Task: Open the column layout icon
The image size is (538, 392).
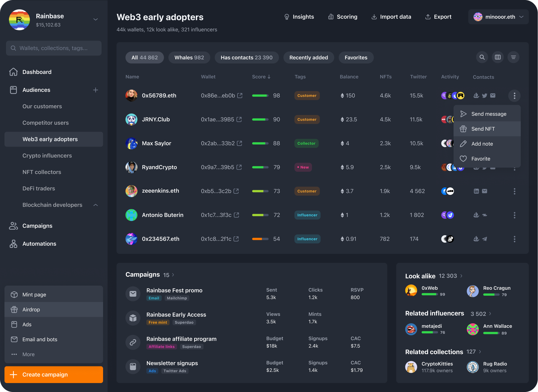Action: click(x=498, y=57)
